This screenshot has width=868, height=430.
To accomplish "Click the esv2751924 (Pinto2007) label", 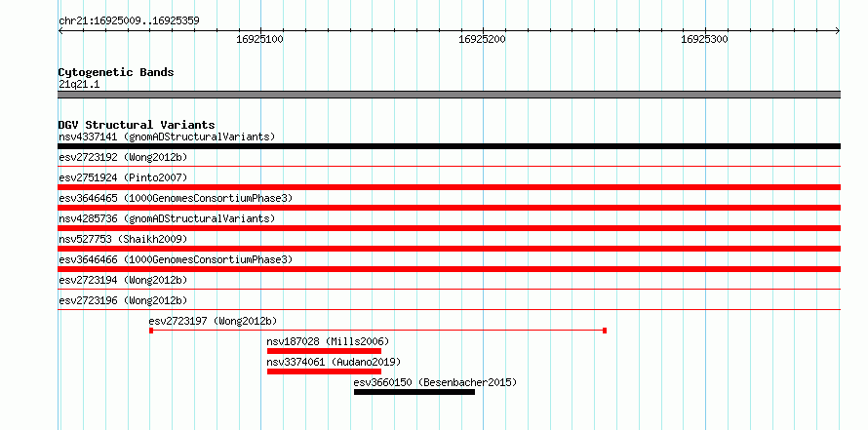I will (123, 177).
